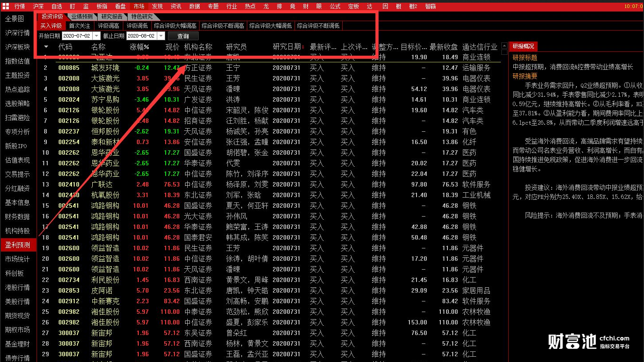Click the start date field 2020-07-02
Screen dimensions: 644x362
(x=77, y=36)
